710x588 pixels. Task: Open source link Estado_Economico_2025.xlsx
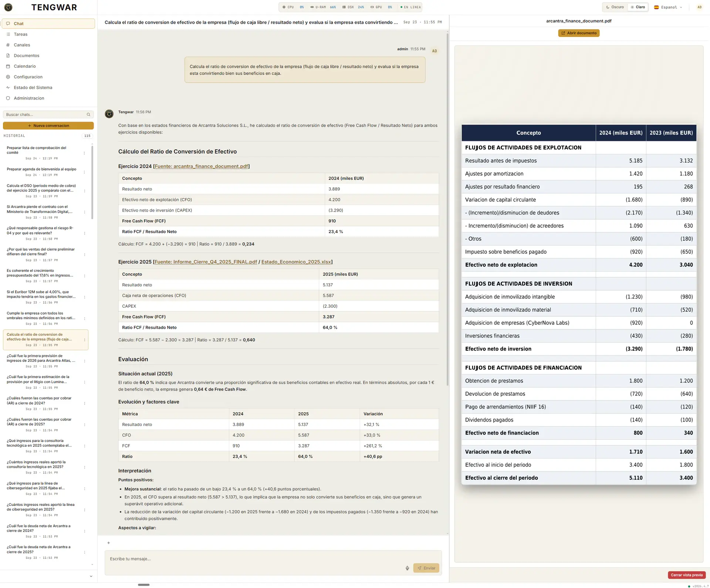click(296, 262)
